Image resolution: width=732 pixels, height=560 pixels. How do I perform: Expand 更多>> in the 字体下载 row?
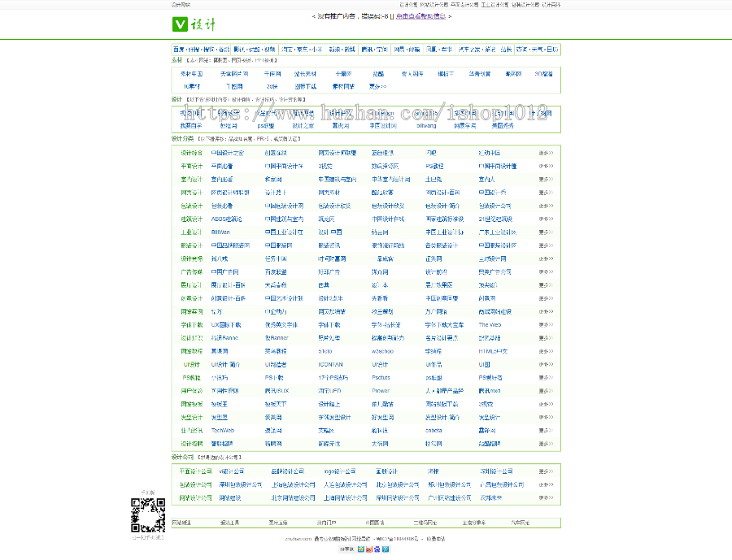pyautogui.click(x=546, y=325)
